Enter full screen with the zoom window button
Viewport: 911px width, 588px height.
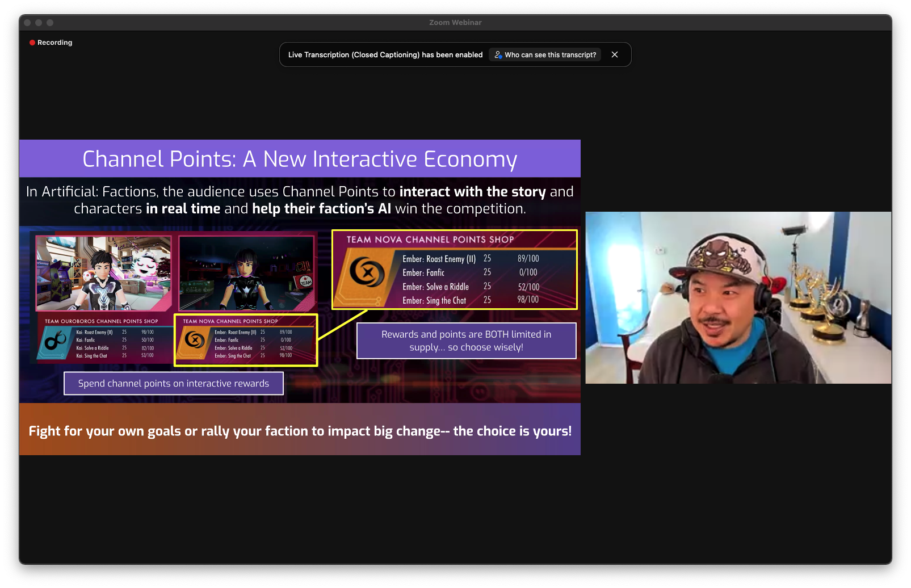[50, 23]
